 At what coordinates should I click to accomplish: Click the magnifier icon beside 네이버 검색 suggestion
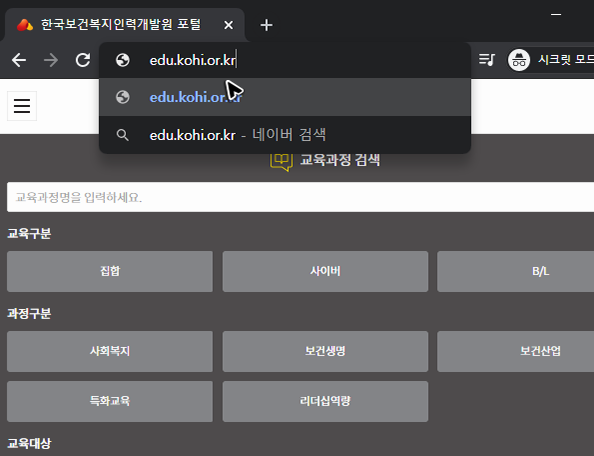tap(122, 135)
